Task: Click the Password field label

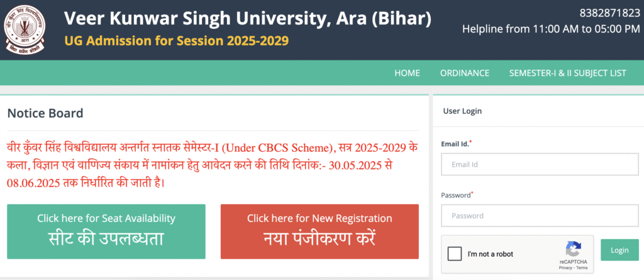Action: coord(457,195)
